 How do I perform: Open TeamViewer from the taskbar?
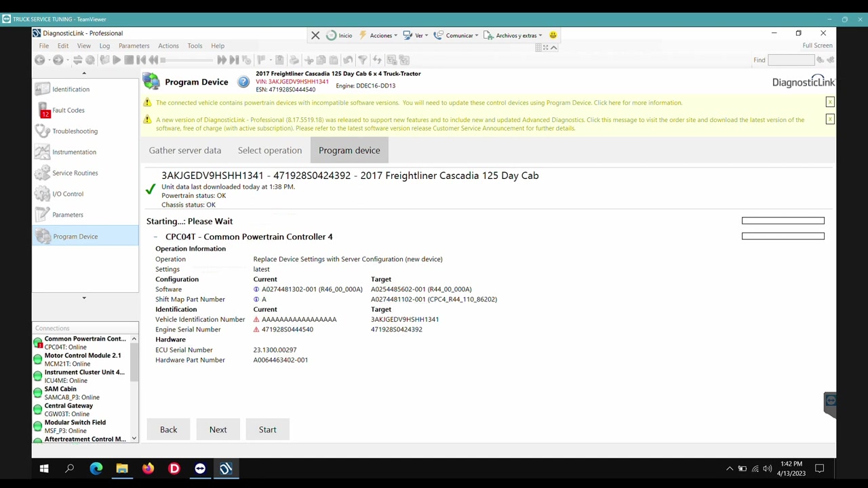tap(200, 468)
